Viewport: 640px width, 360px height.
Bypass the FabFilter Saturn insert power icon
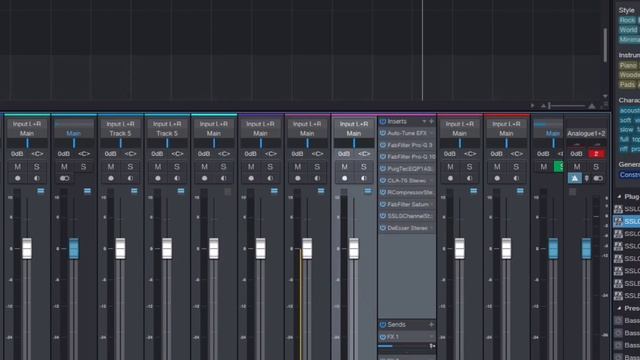pos(383,204)
